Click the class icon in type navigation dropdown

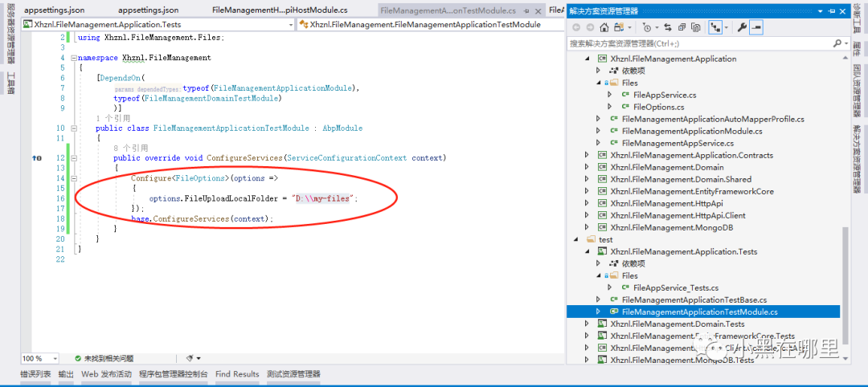click(x=303, y=24)
